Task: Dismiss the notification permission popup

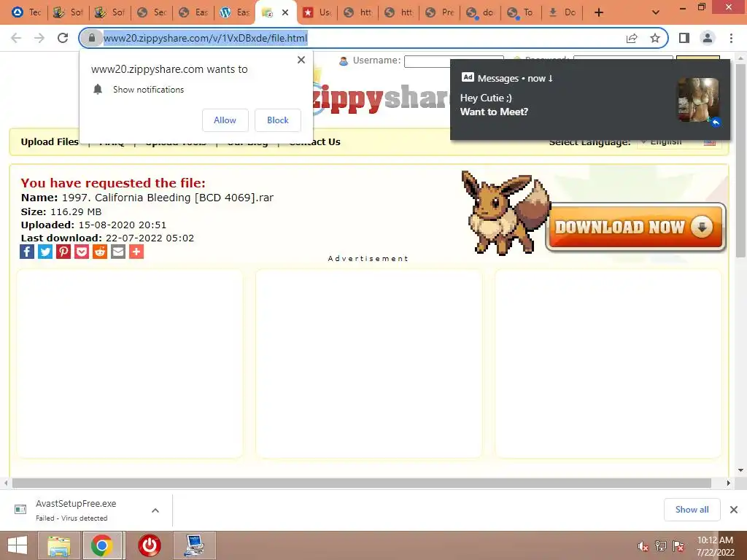Action: 301,60
